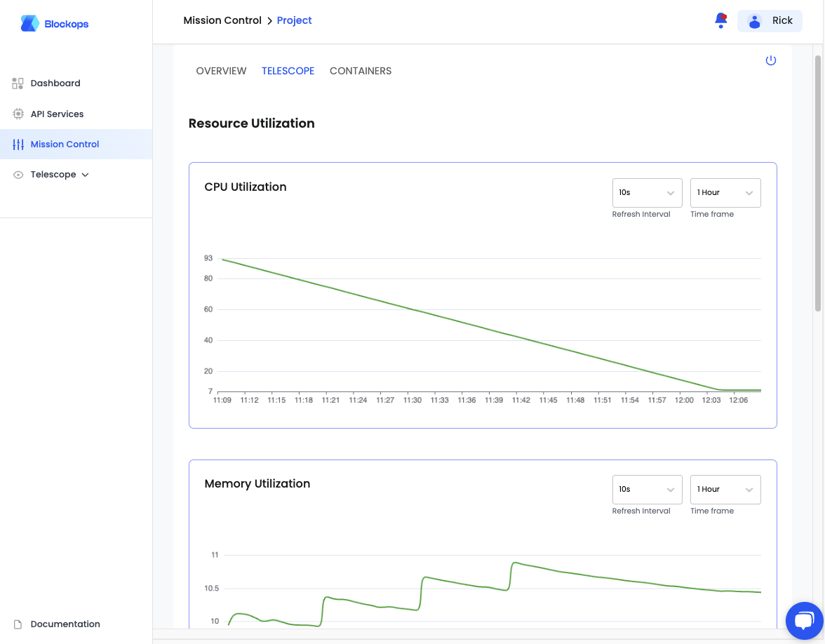Viewport: 825px width, 644px height.
Task: Click the Dashboard sidebar icon
Action: tap(18, 83)
